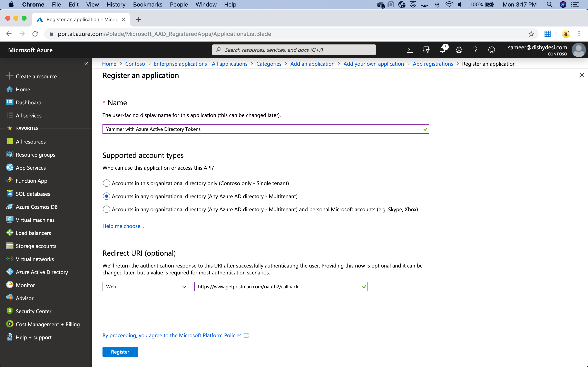Screen dimensions: 588x367
Task: Select single tenant Contoso only accounts
Action: (106, 183)
